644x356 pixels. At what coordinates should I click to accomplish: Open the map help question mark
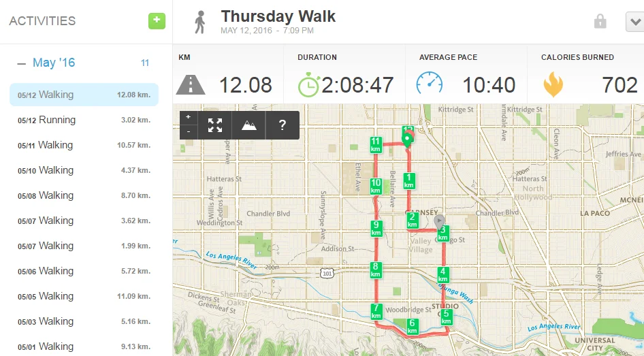click(283, 125)
